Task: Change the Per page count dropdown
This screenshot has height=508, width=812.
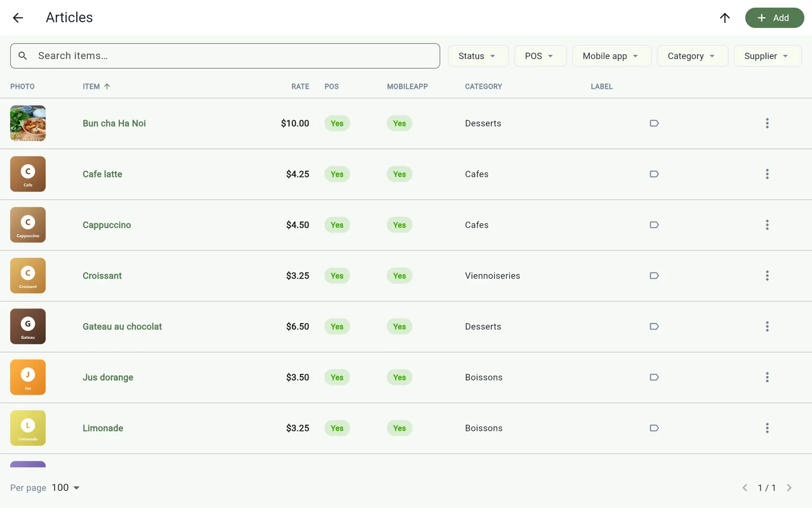Action: pos(66,488)
